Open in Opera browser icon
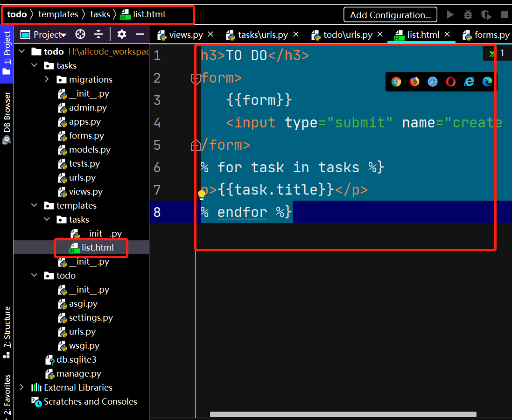The image size is (512, 420). coord(450,82)
